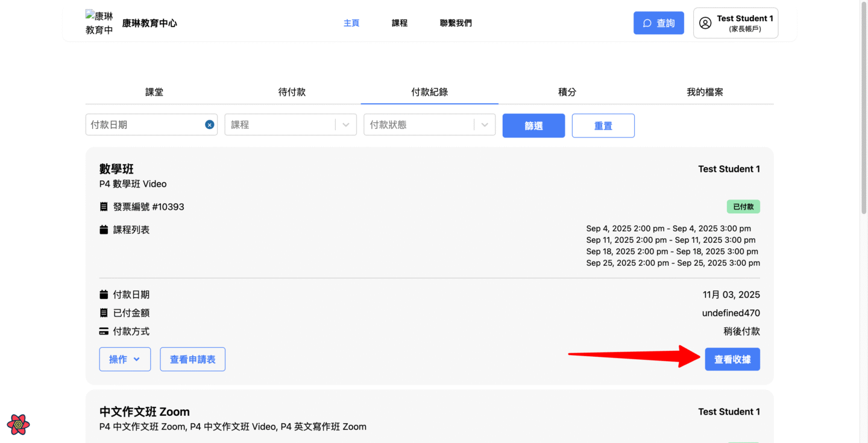Open 聯繫我們 in the top navigation
The image size is (868, 443).
click(x=456, y=23)
